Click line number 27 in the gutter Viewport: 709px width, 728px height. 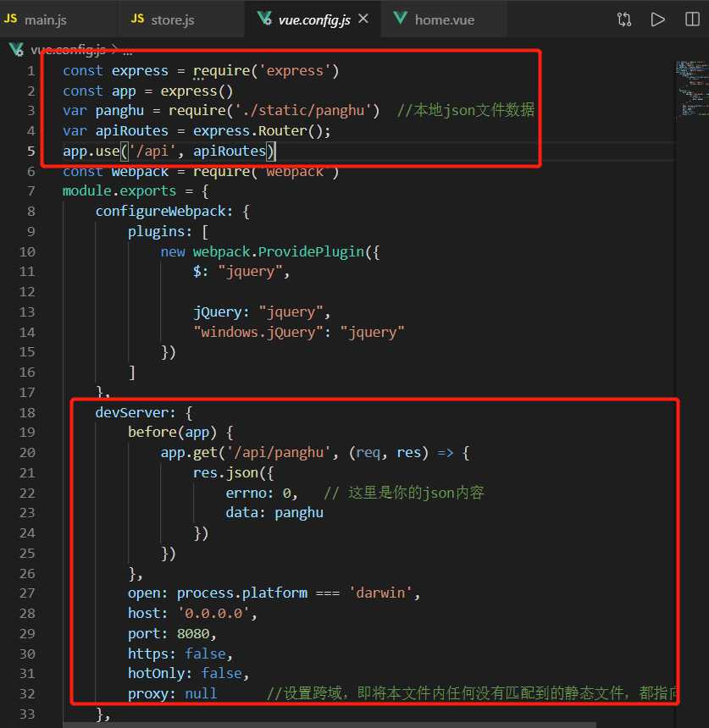tap(27, 593)
